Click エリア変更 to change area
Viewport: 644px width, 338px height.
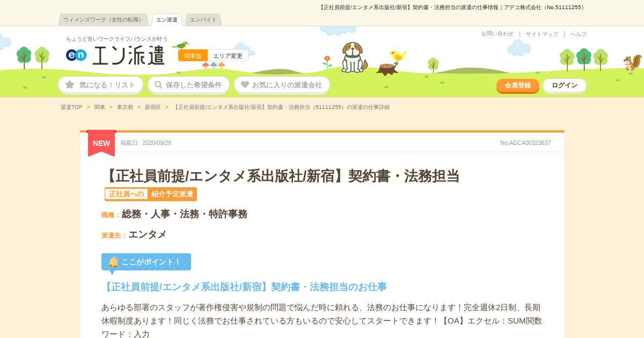pyautogui.click(x=228, y=56)
